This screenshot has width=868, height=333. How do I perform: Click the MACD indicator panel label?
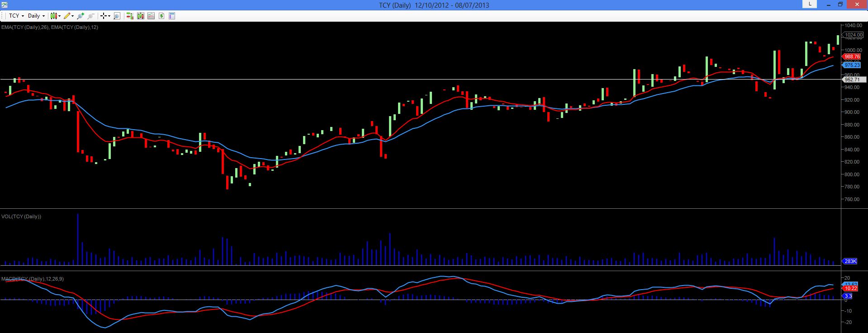point(33,279)
